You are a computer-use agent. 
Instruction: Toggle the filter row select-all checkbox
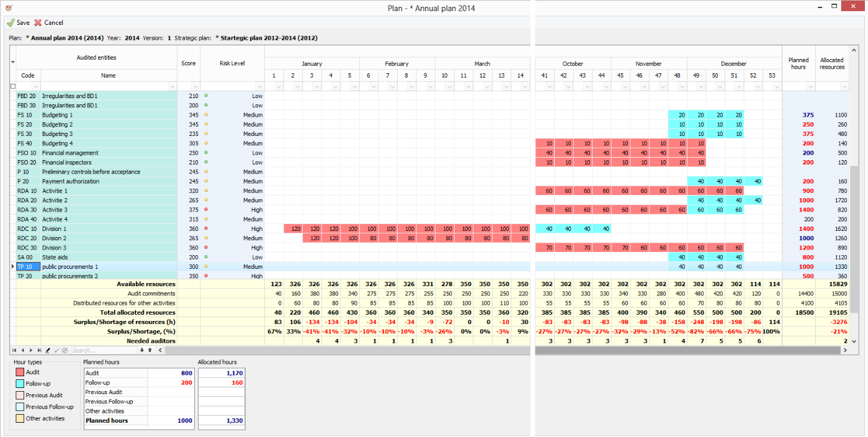click(x=13, y=86)
